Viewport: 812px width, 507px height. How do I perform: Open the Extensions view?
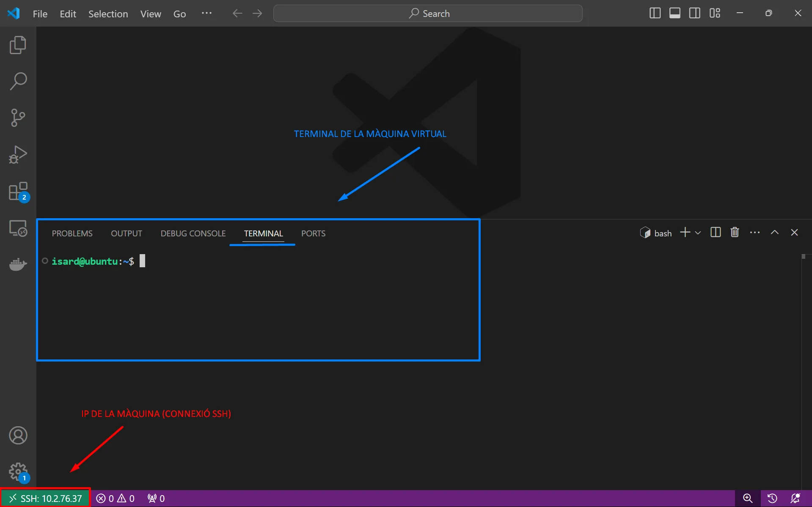(18, 192)
